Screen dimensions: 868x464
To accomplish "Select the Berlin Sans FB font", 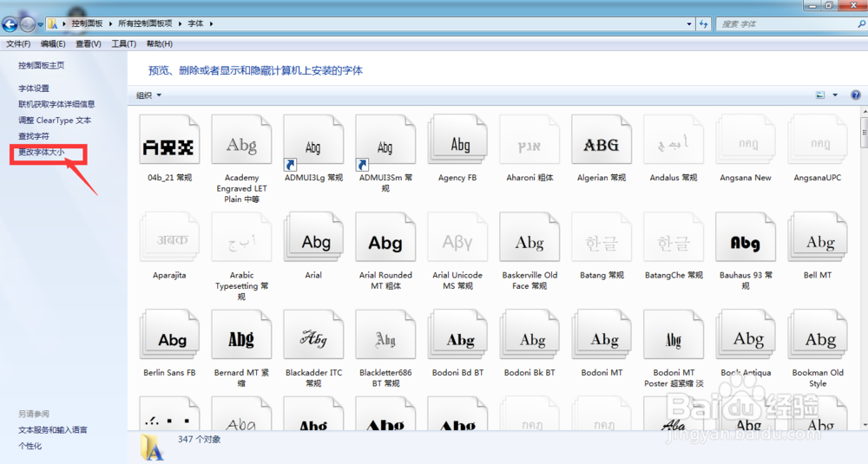I will coord(169,335).
